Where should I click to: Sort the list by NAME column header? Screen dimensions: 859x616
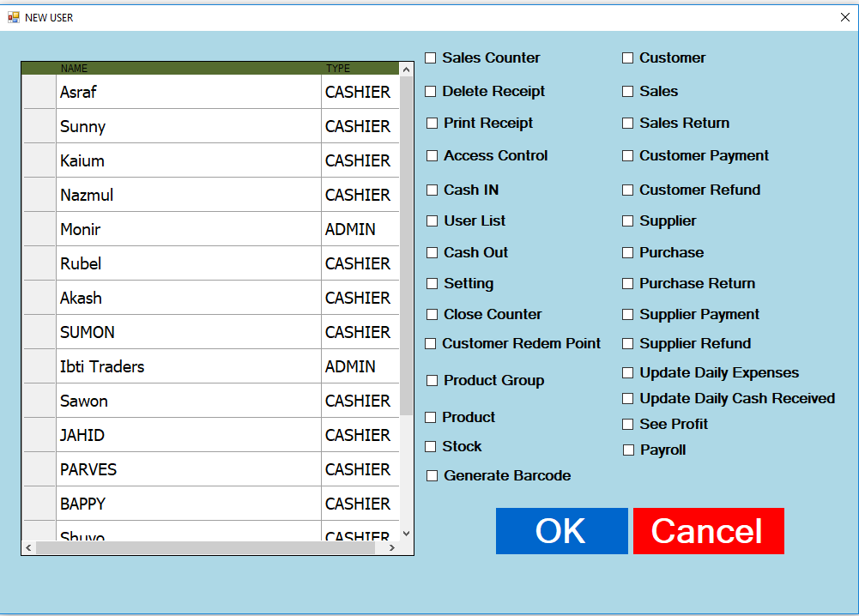[x=189, y=69]
